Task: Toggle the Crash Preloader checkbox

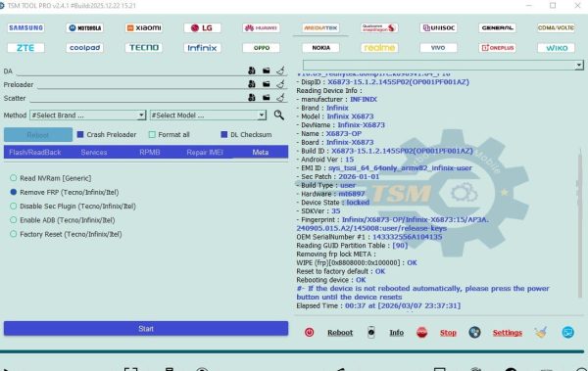Action: point(80,134)
